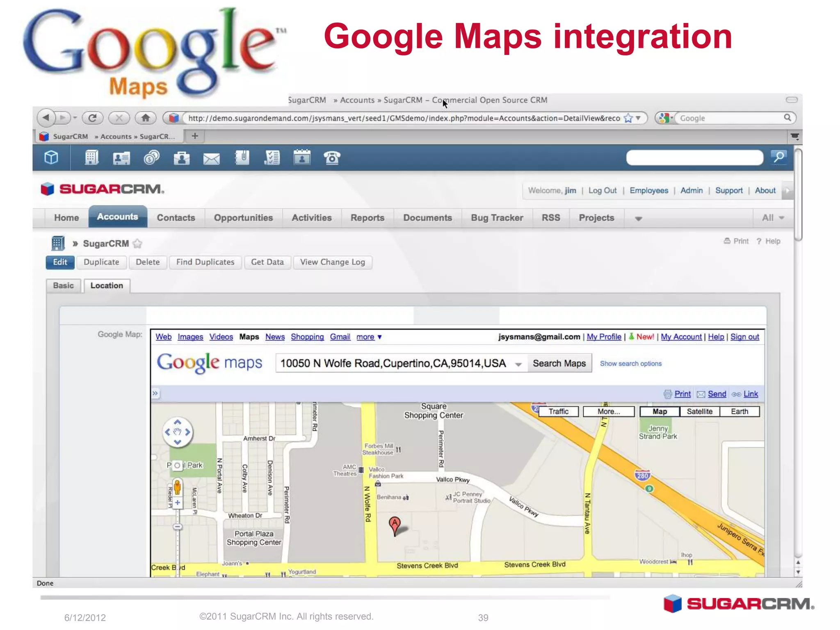Open Tasks checklist icon in blue toolbar

click(x=272, y=157)
